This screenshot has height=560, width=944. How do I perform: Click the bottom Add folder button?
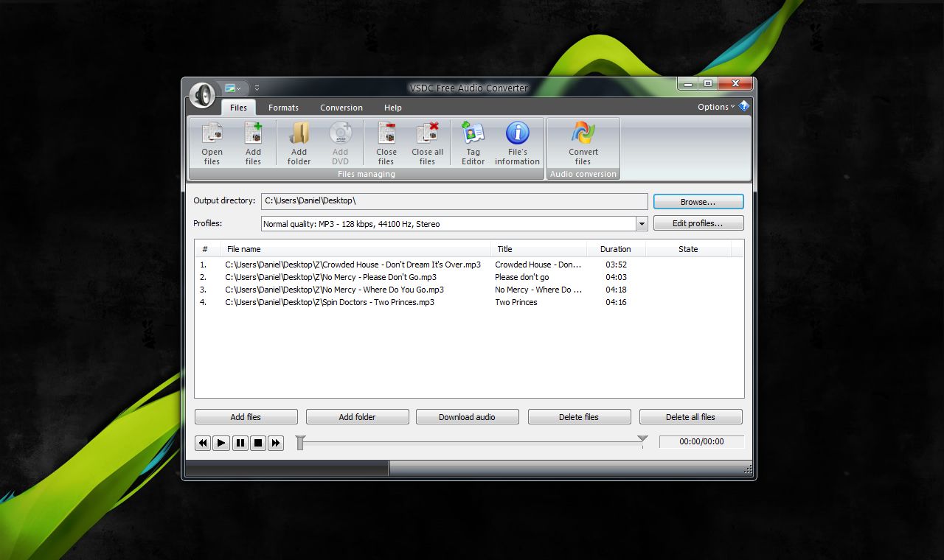357,417
